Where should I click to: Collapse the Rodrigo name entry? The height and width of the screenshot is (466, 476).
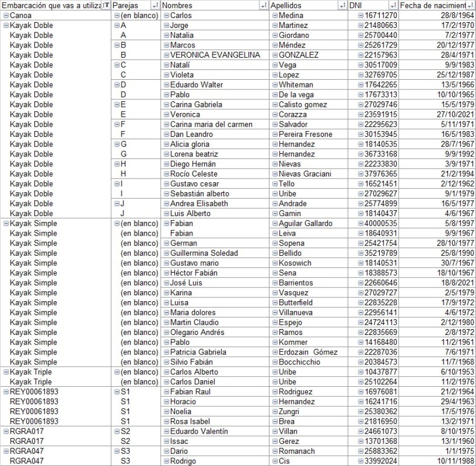point(167,461)
